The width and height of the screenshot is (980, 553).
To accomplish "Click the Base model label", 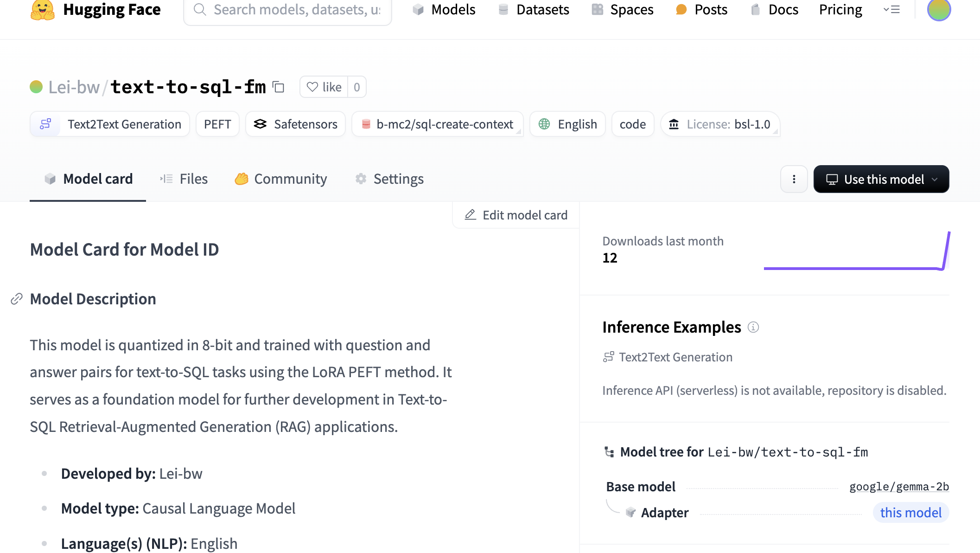I will (641, 486).
